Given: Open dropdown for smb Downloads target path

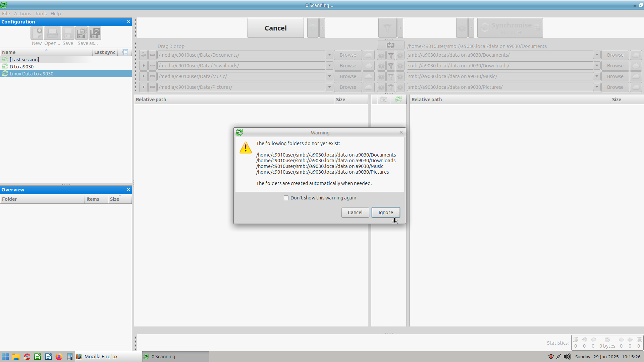Looking at the screenshot, I should coord(597,66).
